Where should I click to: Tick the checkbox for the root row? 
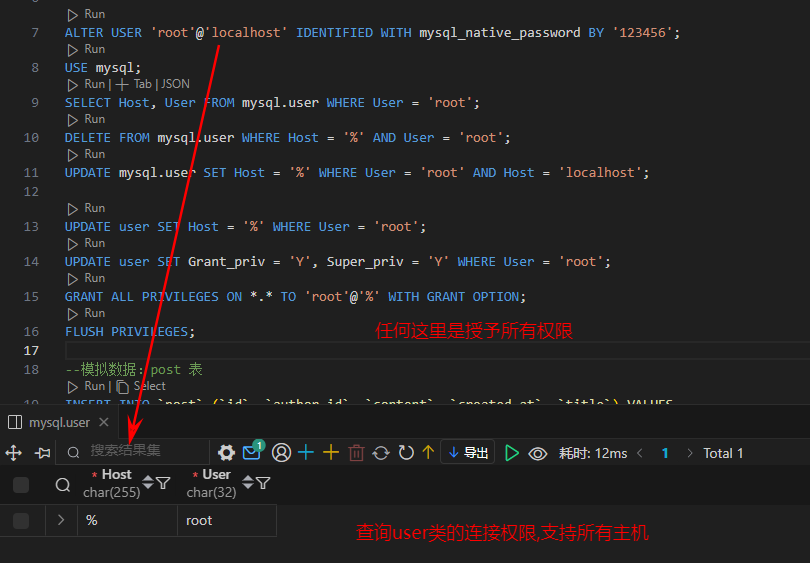click(21, 521)
